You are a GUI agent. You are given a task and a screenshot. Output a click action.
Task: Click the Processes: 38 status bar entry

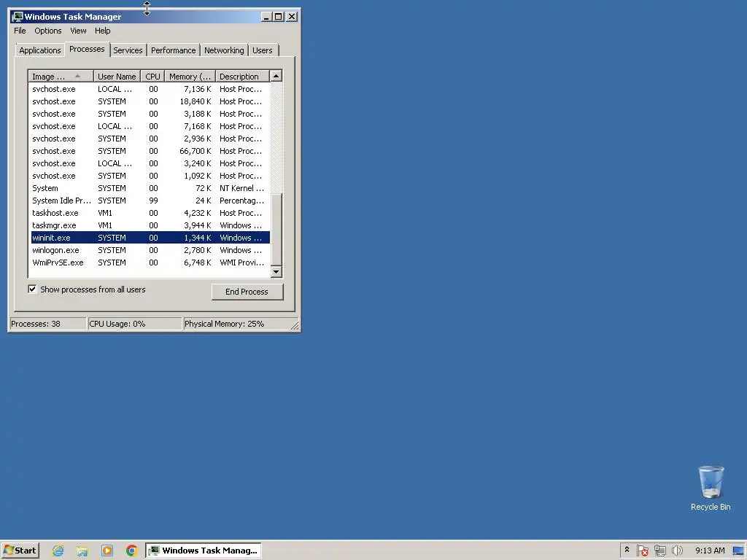pyautogui.click(x=47, y=324)
